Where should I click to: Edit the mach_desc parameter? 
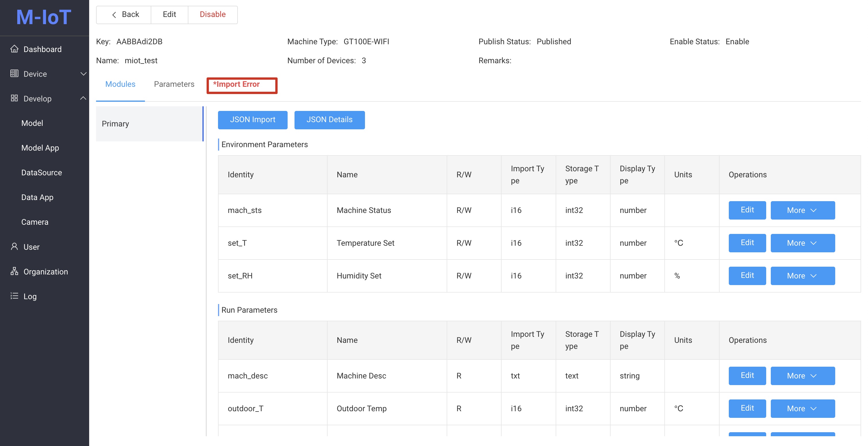[747, 375]
